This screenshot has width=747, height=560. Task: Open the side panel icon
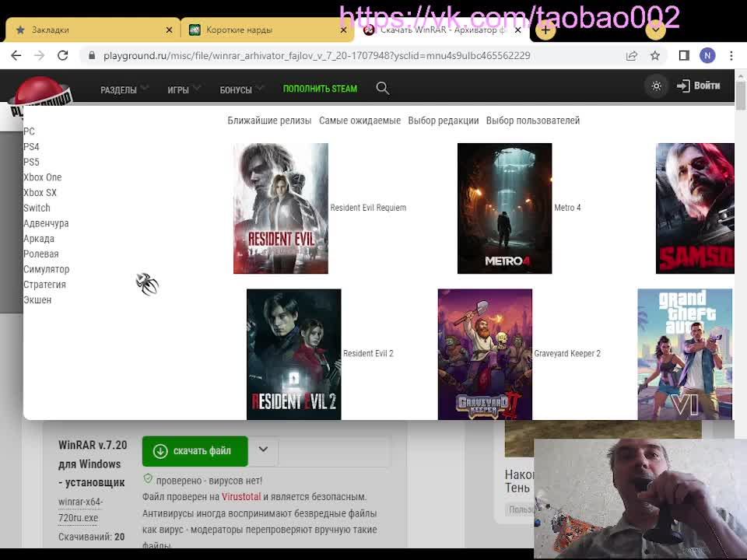pos(684,56)
